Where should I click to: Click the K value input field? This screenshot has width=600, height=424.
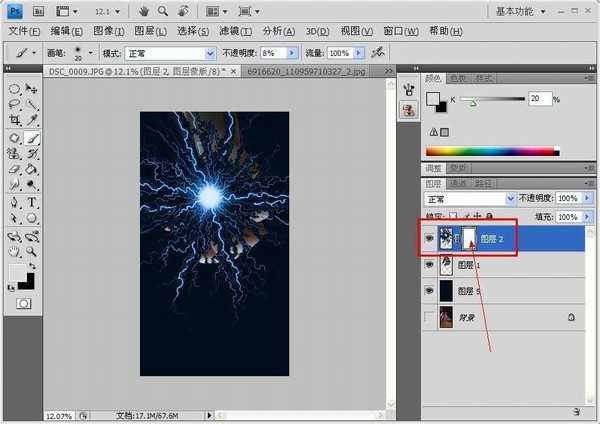(539, 99)
